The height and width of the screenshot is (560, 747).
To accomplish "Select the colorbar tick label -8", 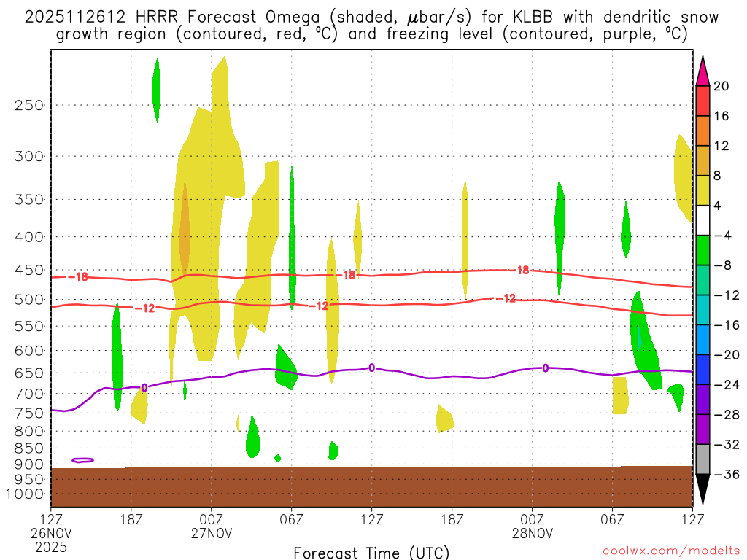I will [721, 265].
